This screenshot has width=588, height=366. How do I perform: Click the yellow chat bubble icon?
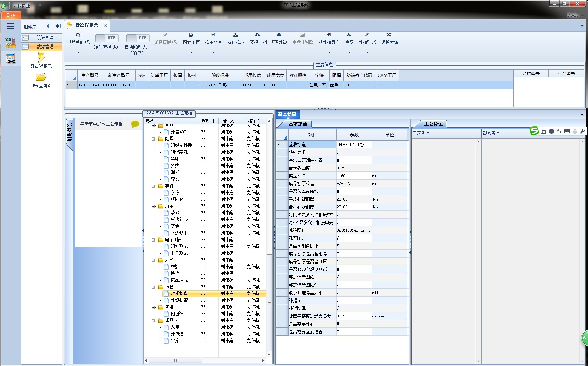click(135, 124)
